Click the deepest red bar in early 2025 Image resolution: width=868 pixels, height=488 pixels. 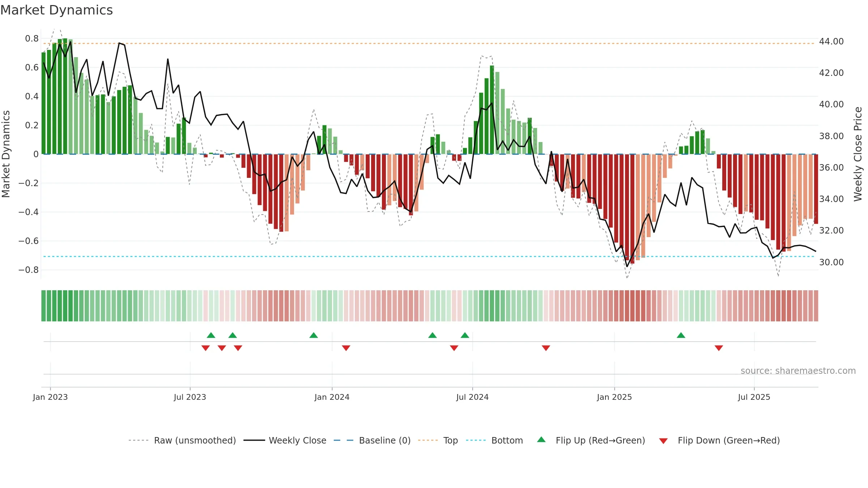coord(632,209)
